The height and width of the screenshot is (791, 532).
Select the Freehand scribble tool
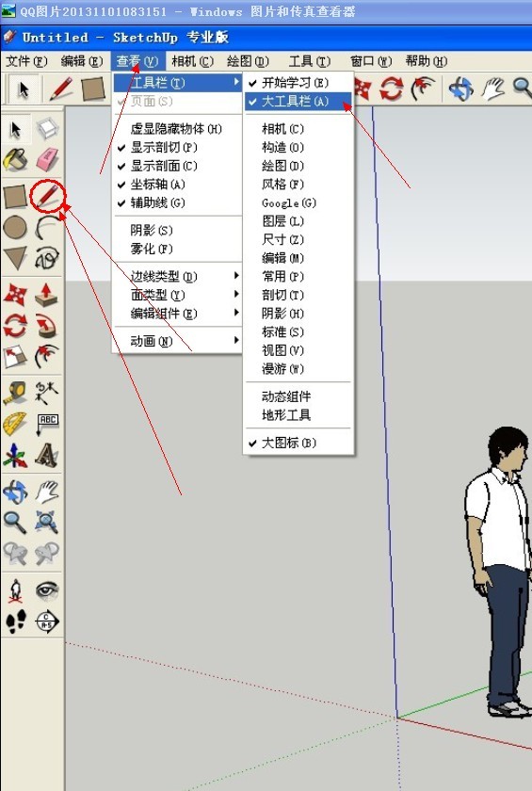(47, 258)
